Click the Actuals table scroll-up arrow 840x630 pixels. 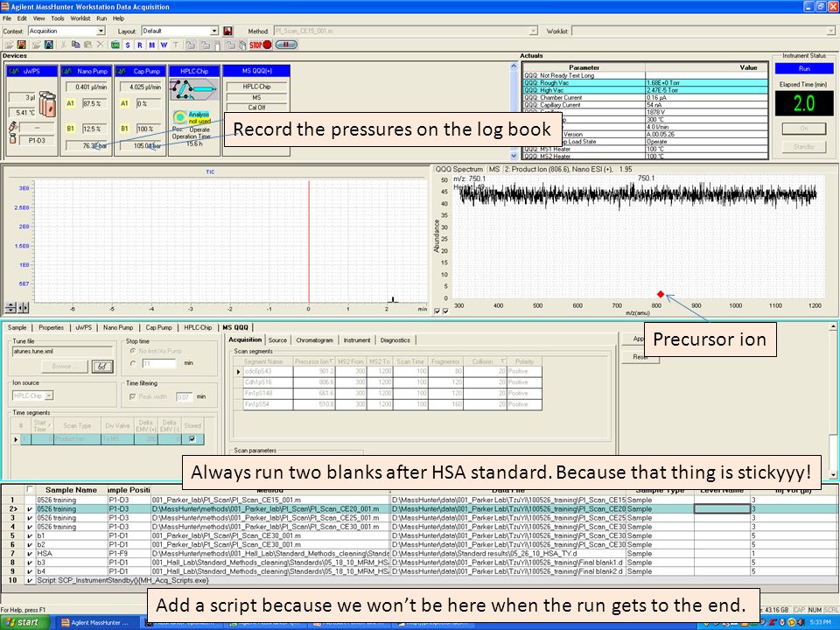click(514, 66)
